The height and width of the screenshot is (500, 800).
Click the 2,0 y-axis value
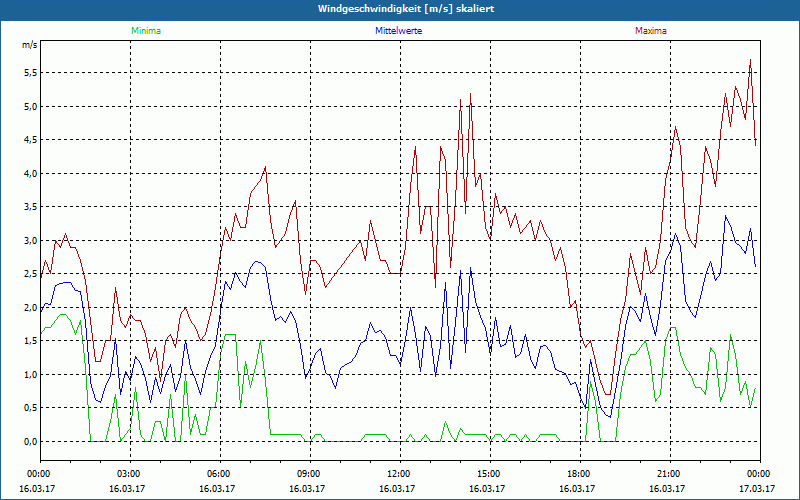(x=31, y=308)
